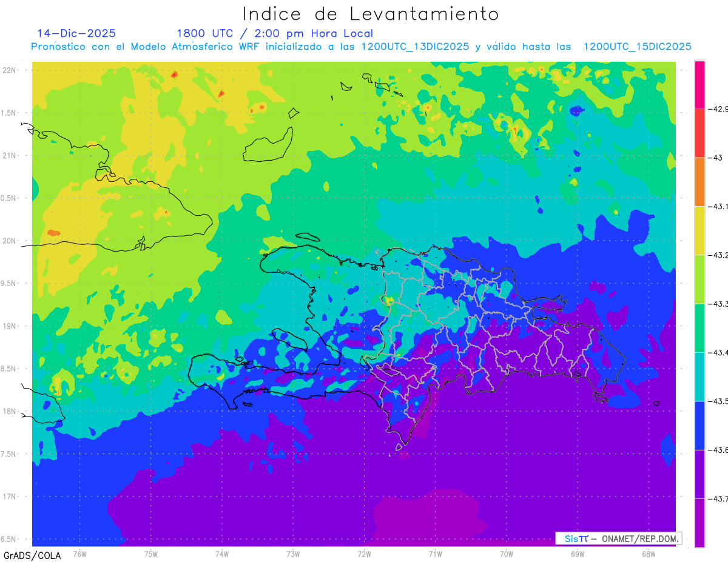
Task: Click the 74W longitude axis label
Action: (222, 554)
